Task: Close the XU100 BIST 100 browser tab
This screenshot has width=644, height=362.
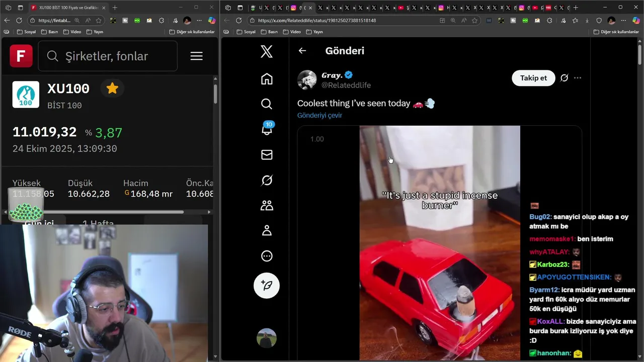Action: pos(103,8)
